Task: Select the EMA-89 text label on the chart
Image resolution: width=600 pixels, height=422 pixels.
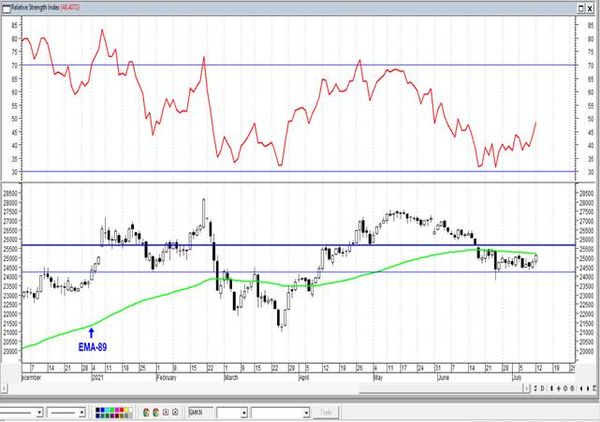Action: pyautogui.click(x=92, y=347)
